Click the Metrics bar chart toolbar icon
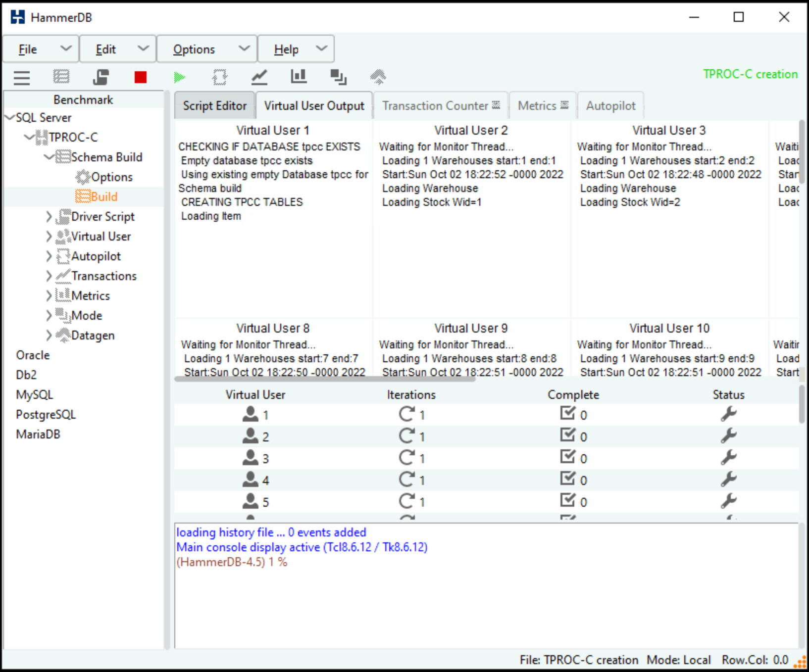Viewport: 809px width, 672px height. click(x=299, y=77)
